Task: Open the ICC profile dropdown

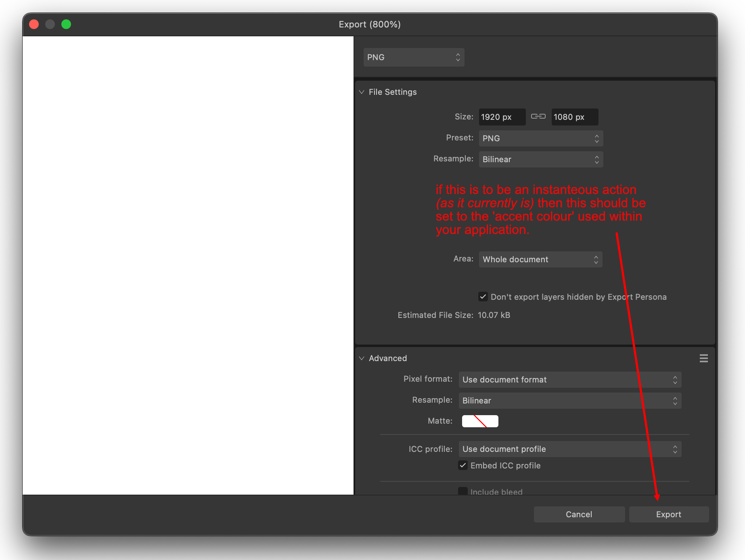Action: coord(570,449)
